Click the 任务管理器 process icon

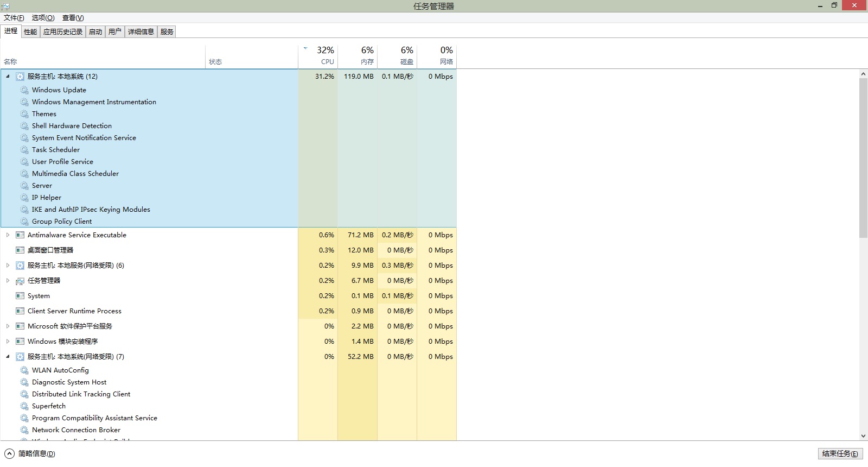pos(20,281)
